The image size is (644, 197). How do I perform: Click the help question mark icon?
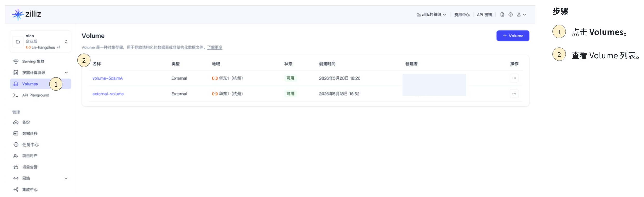[510, 15]
